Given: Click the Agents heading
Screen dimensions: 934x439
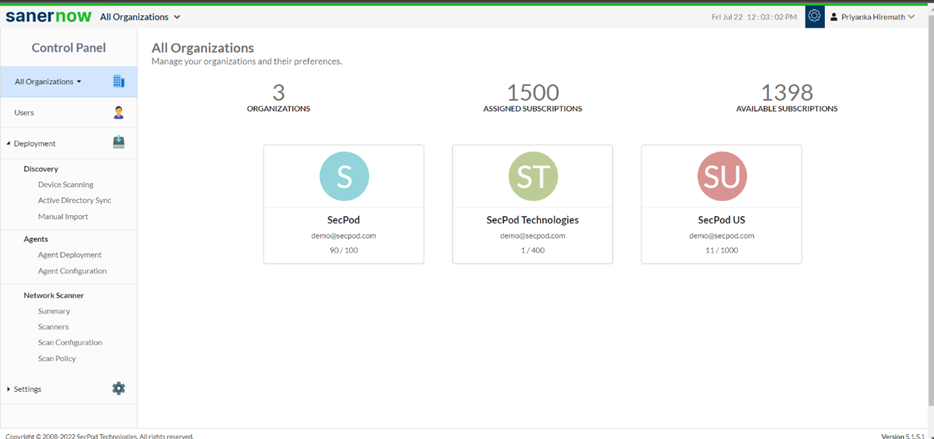Looking at the screenshot, I should [36, 239].
